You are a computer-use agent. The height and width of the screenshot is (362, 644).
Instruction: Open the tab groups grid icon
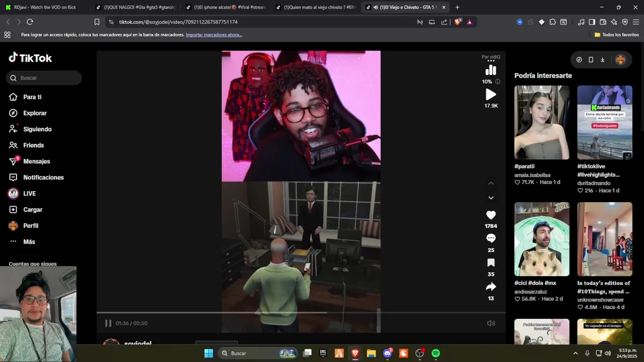[7, 35]
